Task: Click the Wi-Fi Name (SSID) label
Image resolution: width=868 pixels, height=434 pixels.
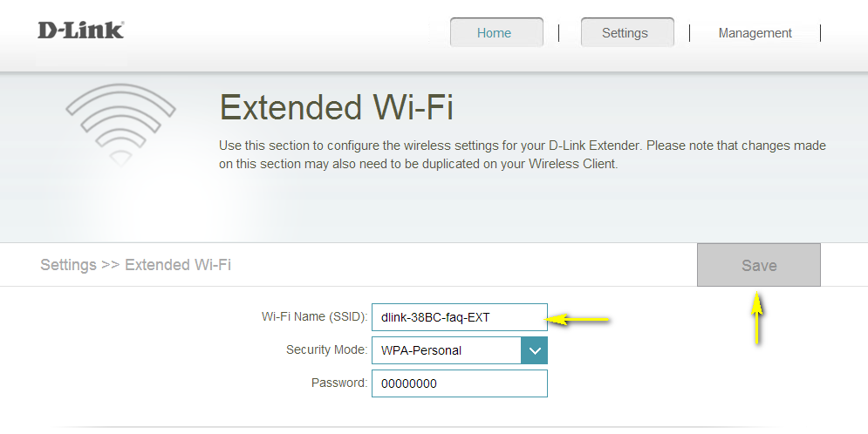Action: (315, 317)
